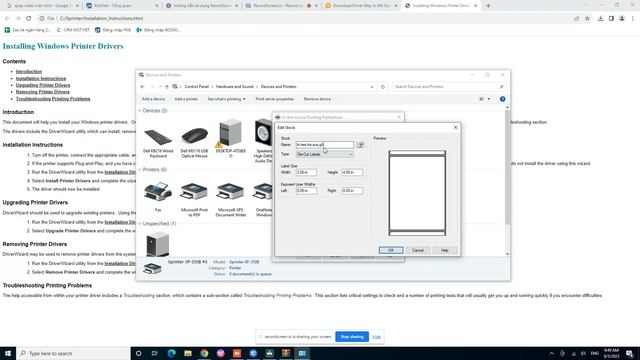Open Task View on taskbar

click(x=155, y=353)
